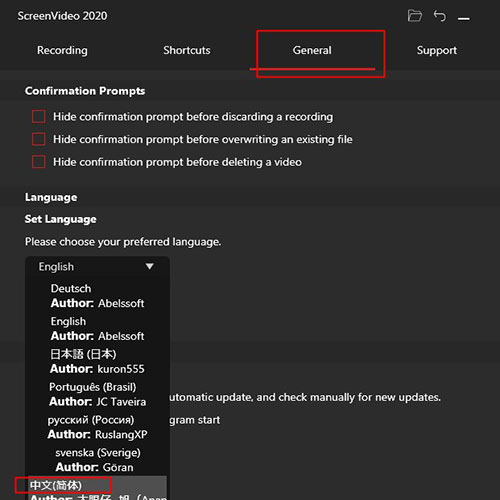This screenshot has height=500, width=500.
Task: Pick the English option authored by Abelssoft
Action: pyautogui.click(x=97, y=329)
